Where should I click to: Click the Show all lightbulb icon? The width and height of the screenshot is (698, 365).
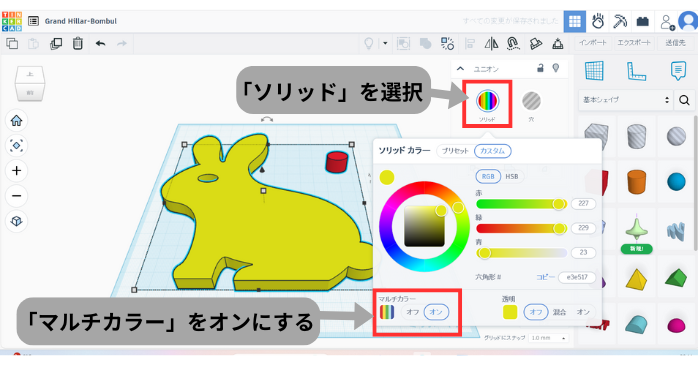[369, 44]
